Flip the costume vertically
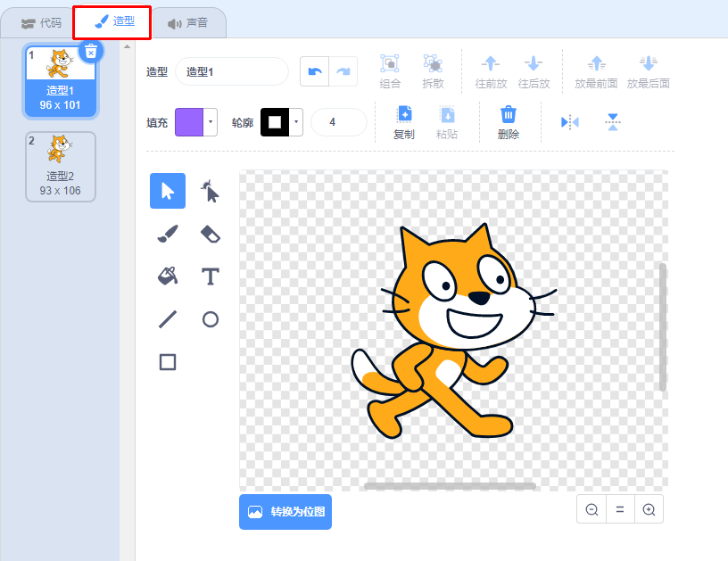This screenshot has height=561, width=728. tap(613, 122)
